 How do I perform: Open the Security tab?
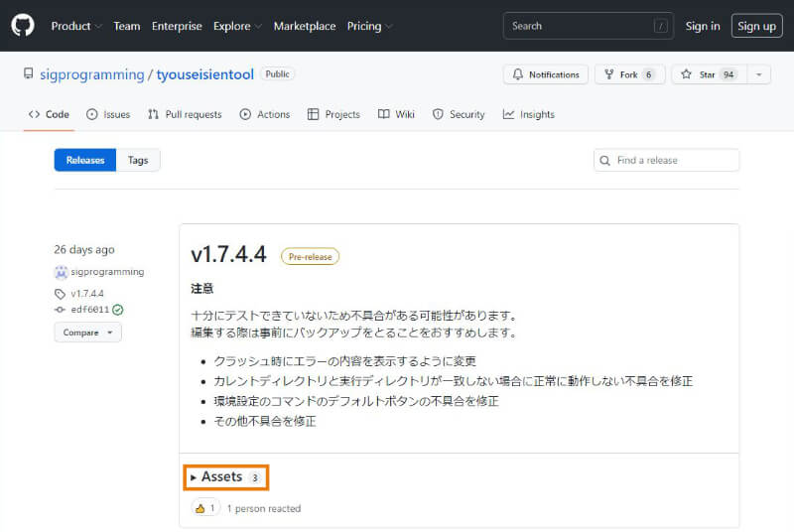(x=459, y=114)
